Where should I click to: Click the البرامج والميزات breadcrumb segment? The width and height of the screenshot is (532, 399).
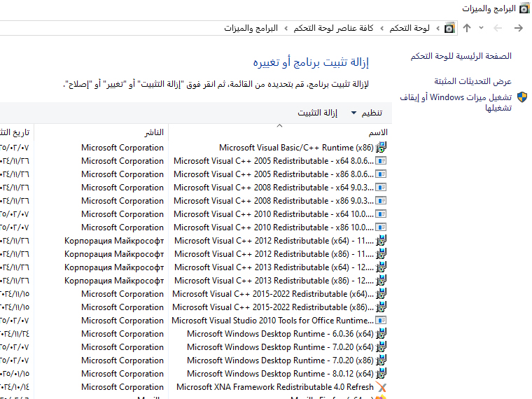tap(251, 28)
